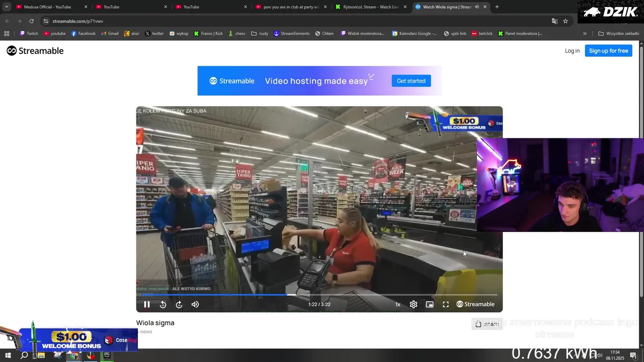Open the taskbar clock showing 17:34
The width and height of the screenshot is (644, 362).
[x=615, y=355]
